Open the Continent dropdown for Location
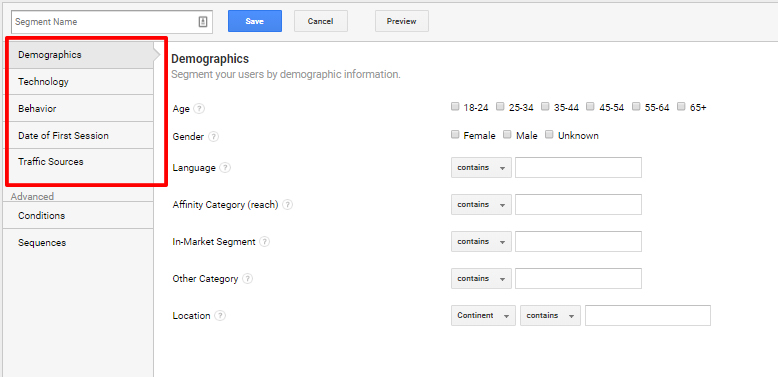Screen dimensions: 778x377 click(x=483, y=315)
